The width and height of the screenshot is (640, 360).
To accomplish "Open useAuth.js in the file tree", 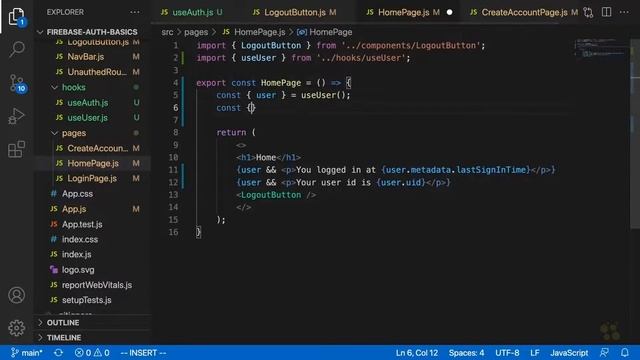I will pos(88,102).
